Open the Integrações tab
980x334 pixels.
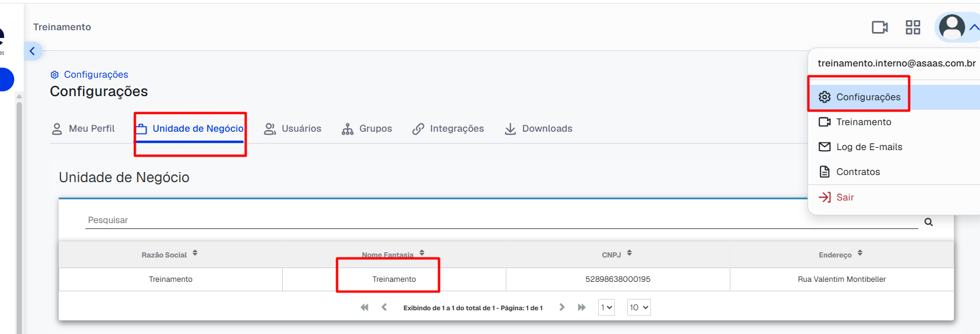click(x=448, y=129)
